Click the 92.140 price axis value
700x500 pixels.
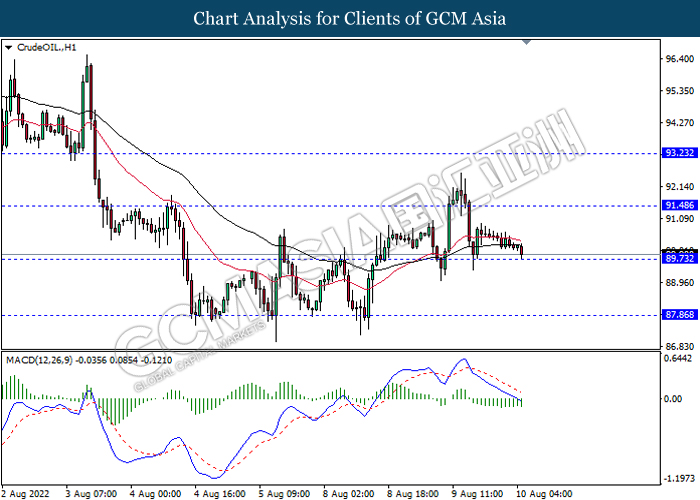[680, 187]
